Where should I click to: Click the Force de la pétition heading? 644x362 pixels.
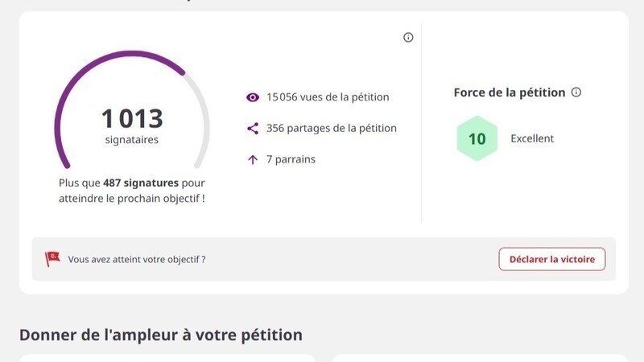click(x=510, y=93)
